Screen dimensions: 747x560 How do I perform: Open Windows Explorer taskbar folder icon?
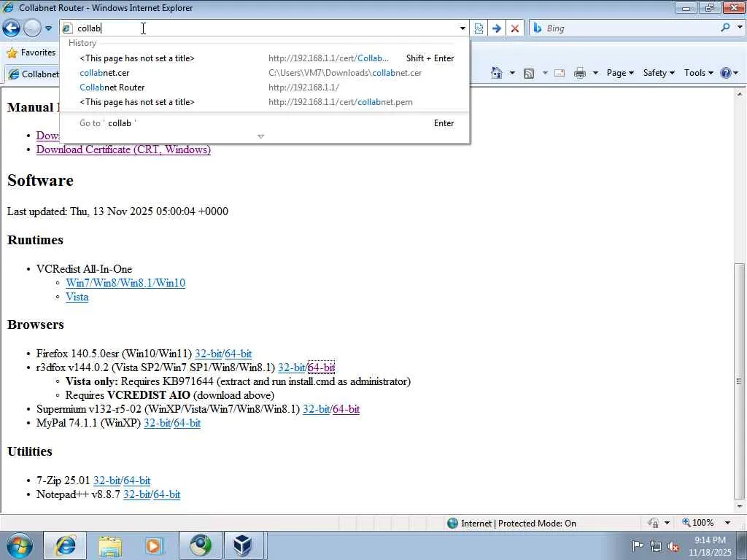tap(111, 545)
